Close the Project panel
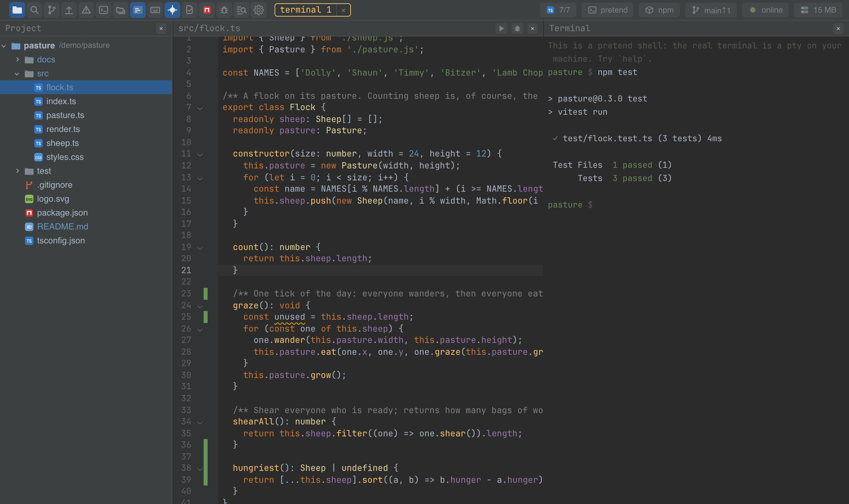Screen dimensions: 849x504 pyautogui.click(x=161, y=29)
